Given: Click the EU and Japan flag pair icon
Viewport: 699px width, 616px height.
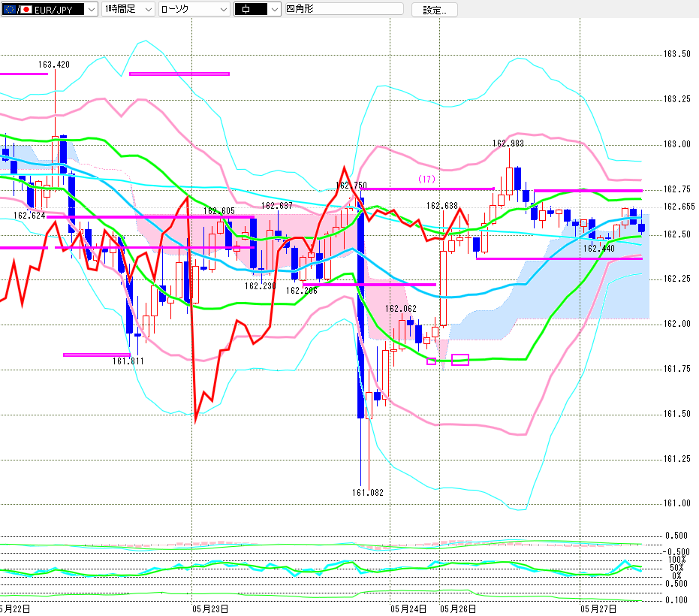Looking at the screenshot, I should 18,9.
